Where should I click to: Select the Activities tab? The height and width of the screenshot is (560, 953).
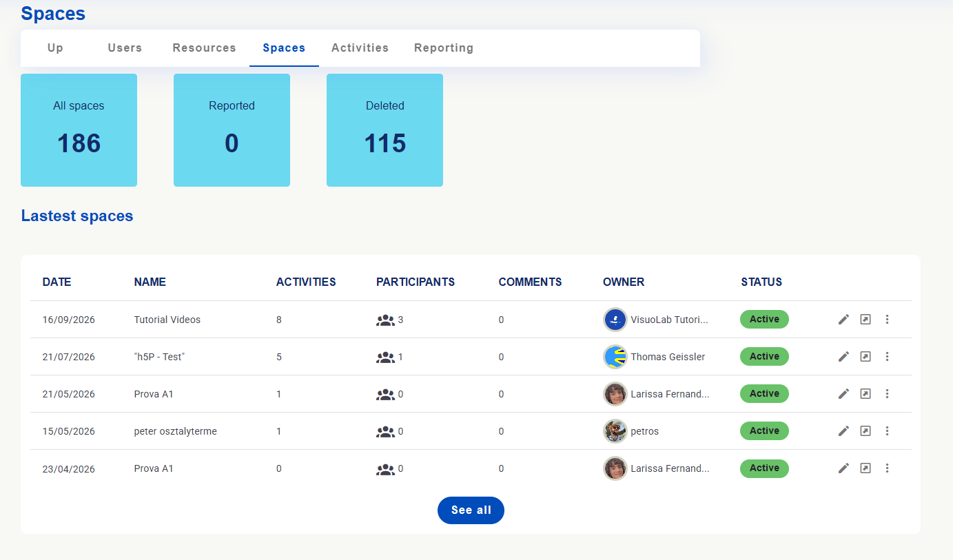pos(360,48)
